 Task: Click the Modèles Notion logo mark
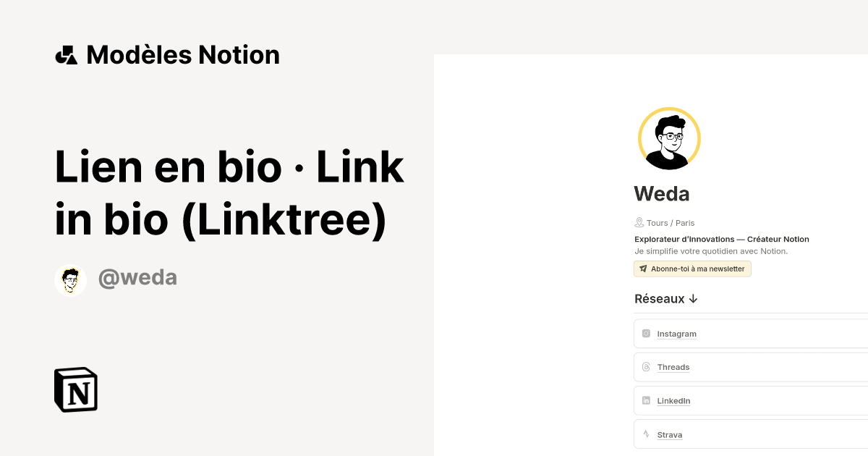tap(66, 54)
